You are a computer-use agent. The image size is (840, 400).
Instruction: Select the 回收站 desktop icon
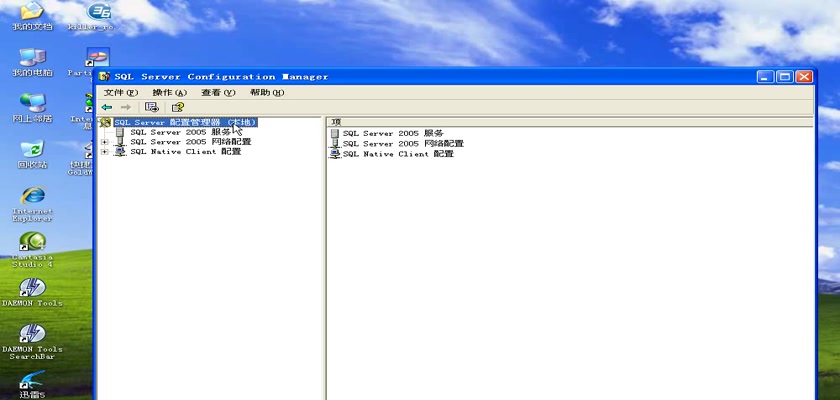33,154
